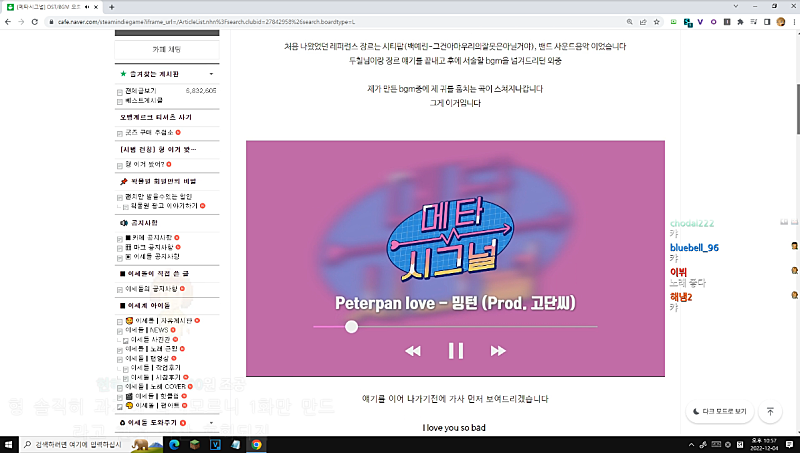Open the Chrome profile avatar
The height and width of the screenshot is (453, 800).
tap(781, 22)
